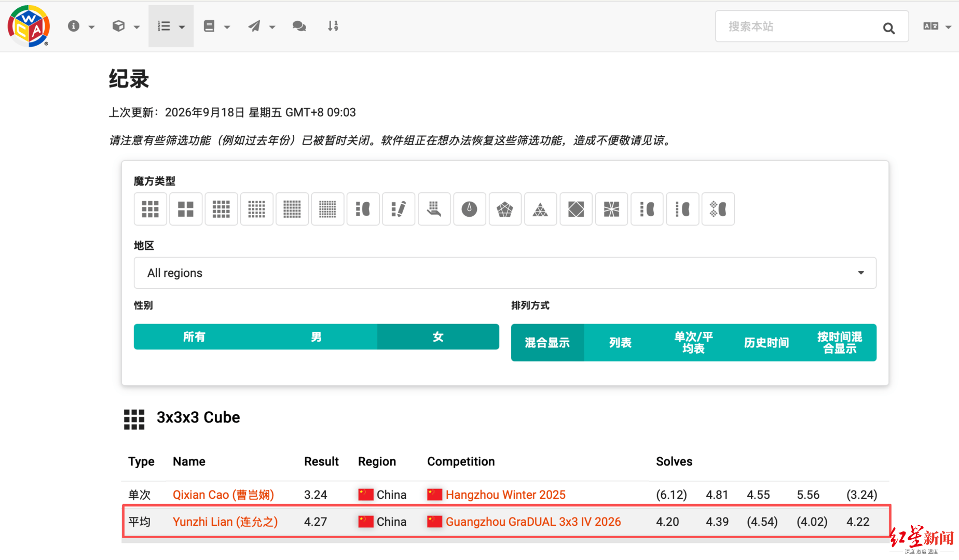959x560 pixels.
Task: Click the WCA logo home icon
Action: [x=29, y=26]
